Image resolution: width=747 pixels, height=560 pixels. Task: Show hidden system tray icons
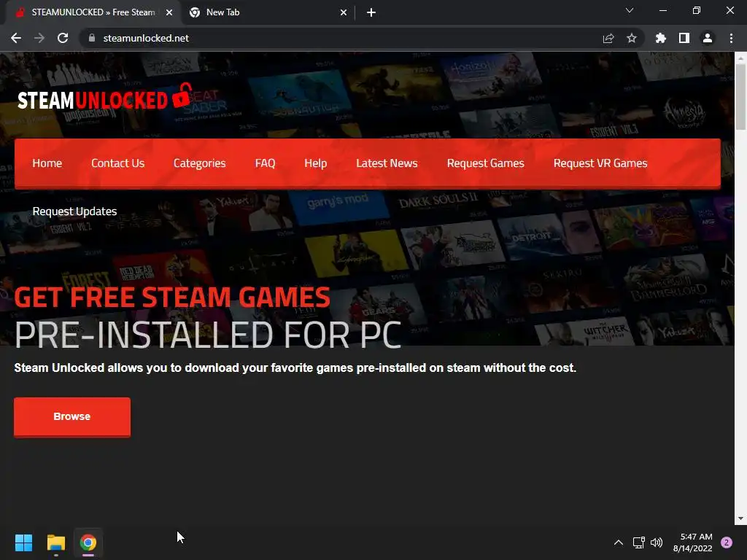pyautogui.click(x=619, y=542)
